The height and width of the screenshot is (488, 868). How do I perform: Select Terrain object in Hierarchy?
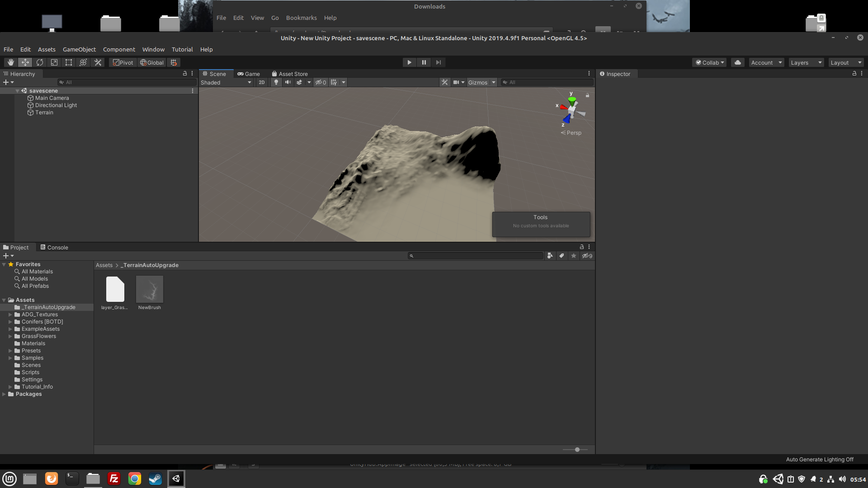pyautogui.click(x=44, y=113)
